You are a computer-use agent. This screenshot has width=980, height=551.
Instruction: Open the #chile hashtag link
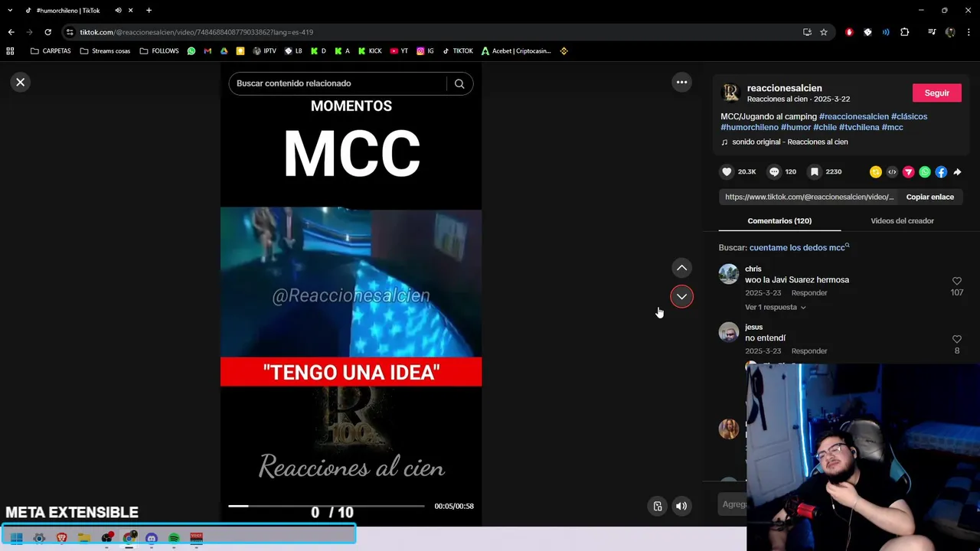[825, 127]
